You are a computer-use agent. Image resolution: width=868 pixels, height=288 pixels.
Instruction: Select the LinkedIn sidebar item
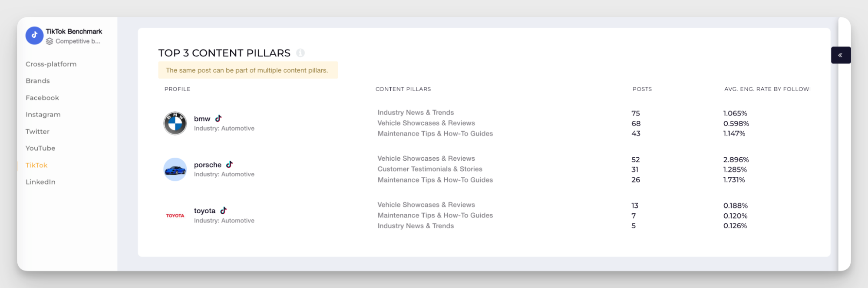point(40,182)
